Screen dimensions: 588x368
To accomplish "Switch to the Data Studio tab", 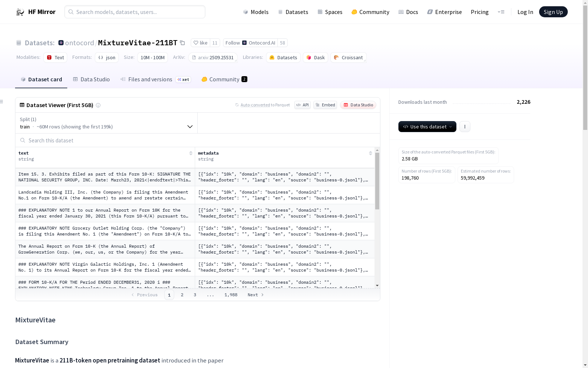I will 92,79.
